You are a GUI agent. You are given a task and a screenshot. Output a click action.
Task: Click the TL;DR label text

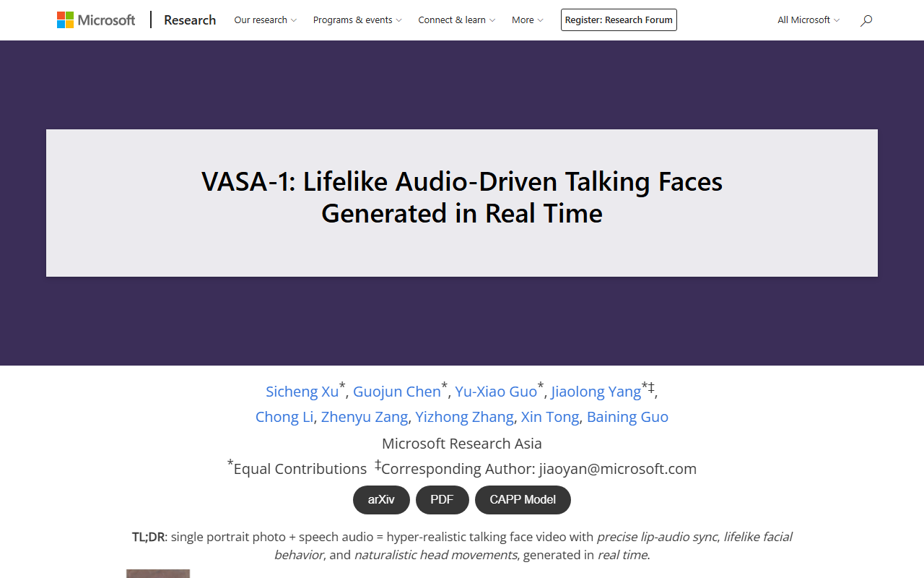pos(149,537)
